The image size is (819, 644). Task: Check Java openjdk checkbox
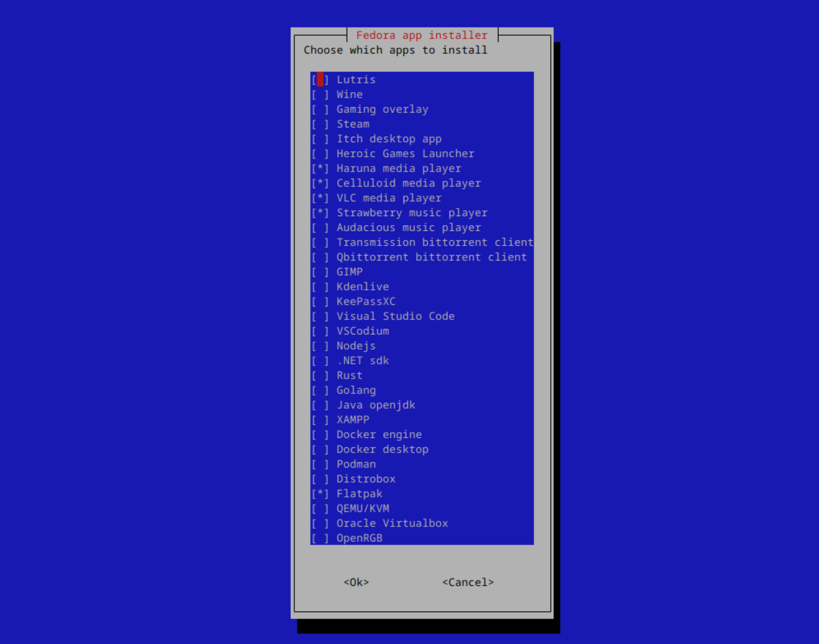point(320,405)
